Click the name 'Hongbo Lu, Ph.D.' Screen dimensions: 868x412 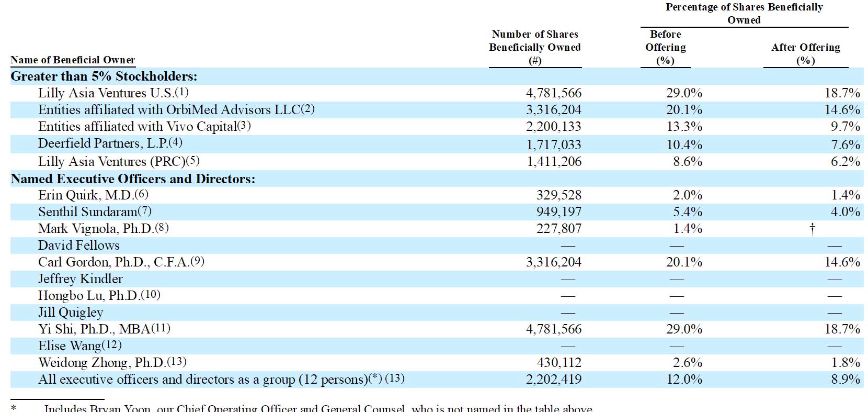(x=89, y=295)
